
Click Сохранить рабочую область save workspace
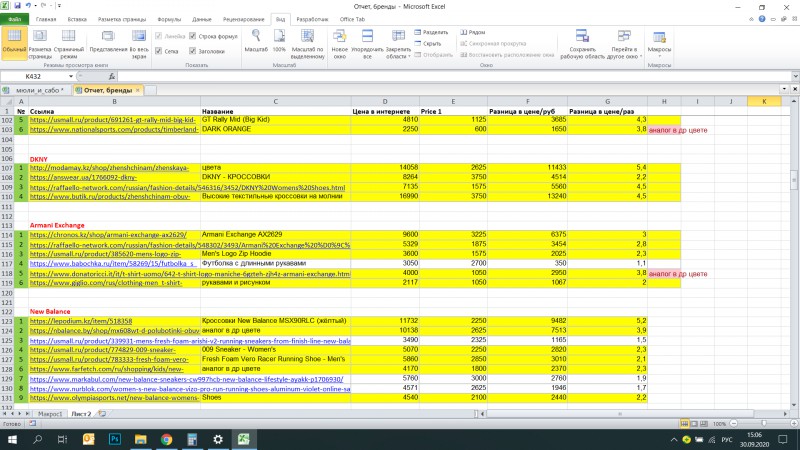click(582, 43)
